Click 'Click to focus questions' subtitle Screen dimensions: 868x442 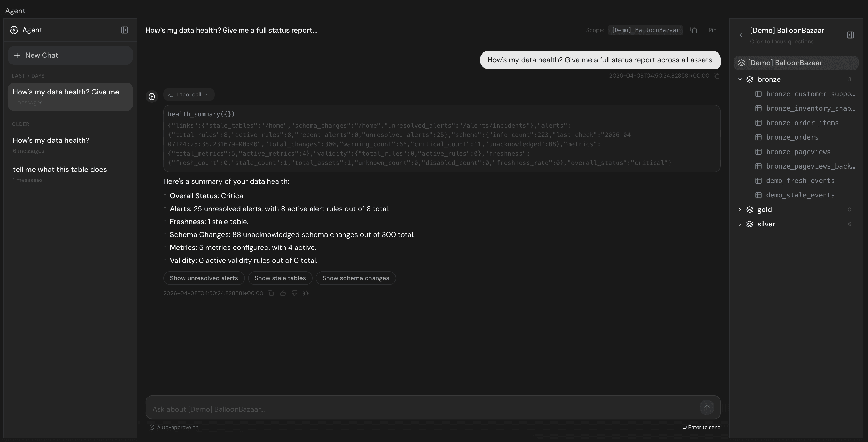(x=782, y=42)
